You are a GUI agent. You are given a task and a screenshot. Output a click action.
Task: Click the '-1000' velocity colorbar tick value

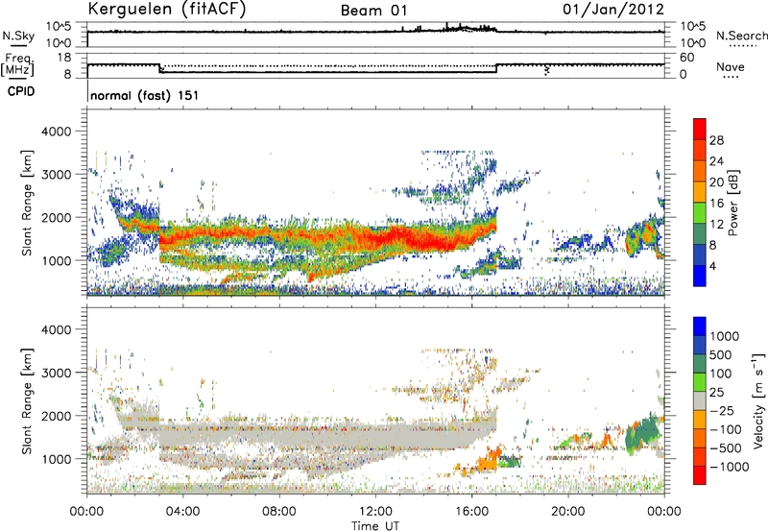tap(730, 467)
